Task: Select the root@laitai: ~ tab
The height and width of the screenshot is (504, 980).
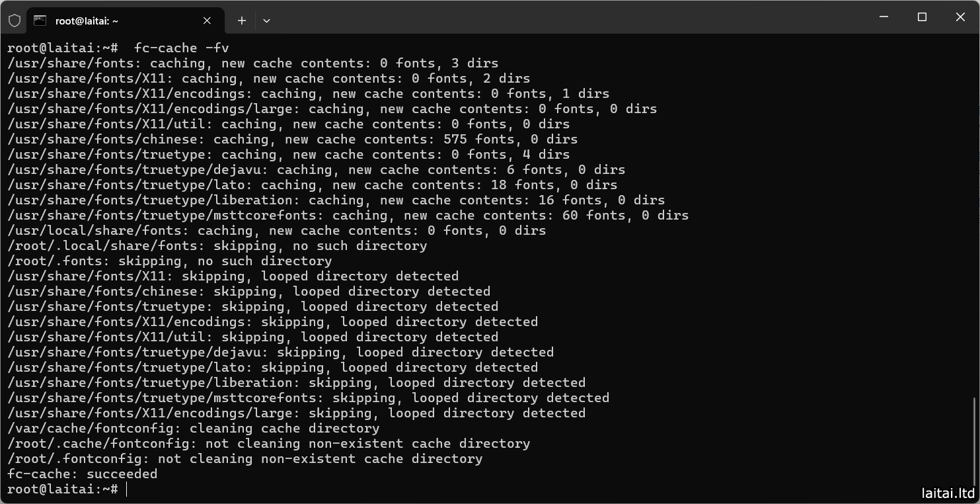Action: [x=119, y=21]
